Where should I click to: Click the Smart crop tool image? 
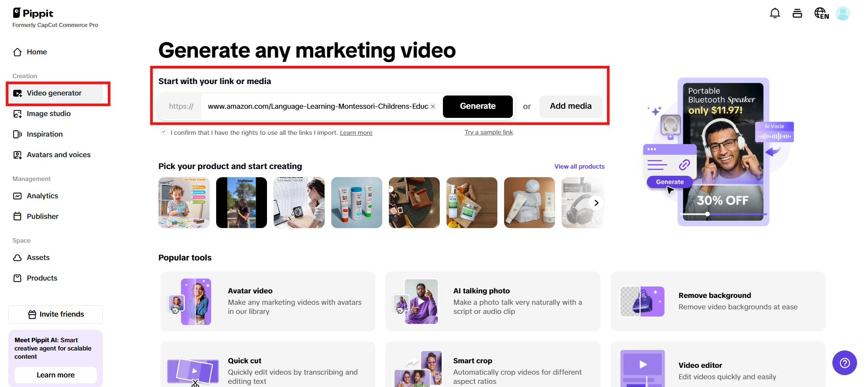coord(418,369)
